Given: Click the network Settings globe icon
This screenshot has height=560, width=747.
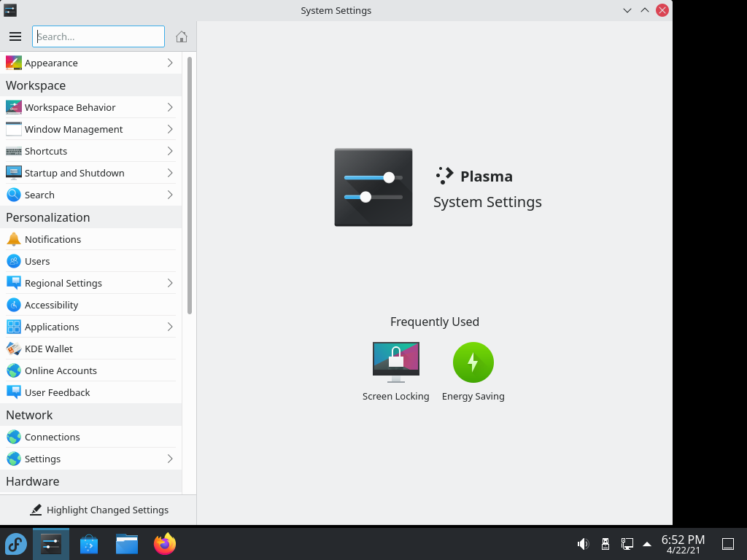Looking at the screenshot, I should tap(14, 459).
